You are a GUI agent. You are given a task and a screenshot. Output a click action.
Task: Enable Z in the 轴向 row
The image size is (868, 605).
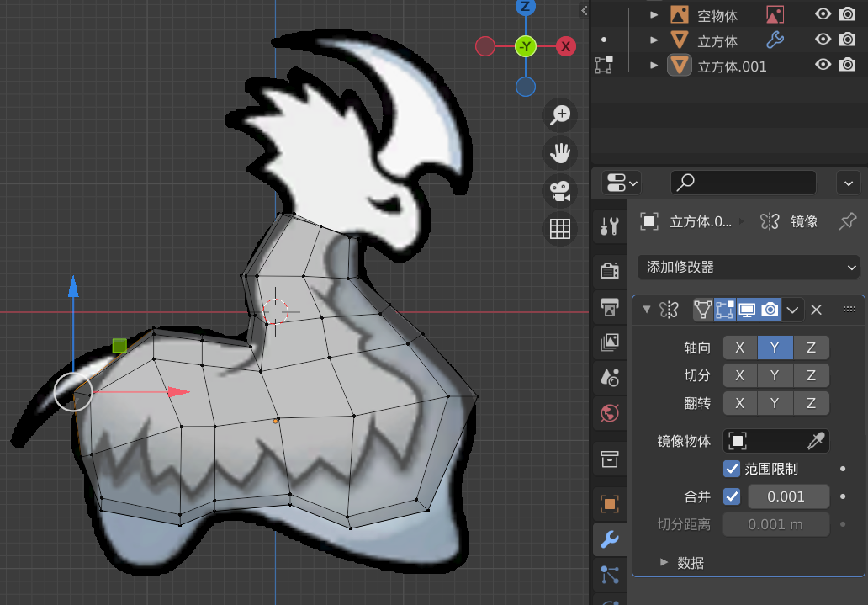click(x=811, y=348)
